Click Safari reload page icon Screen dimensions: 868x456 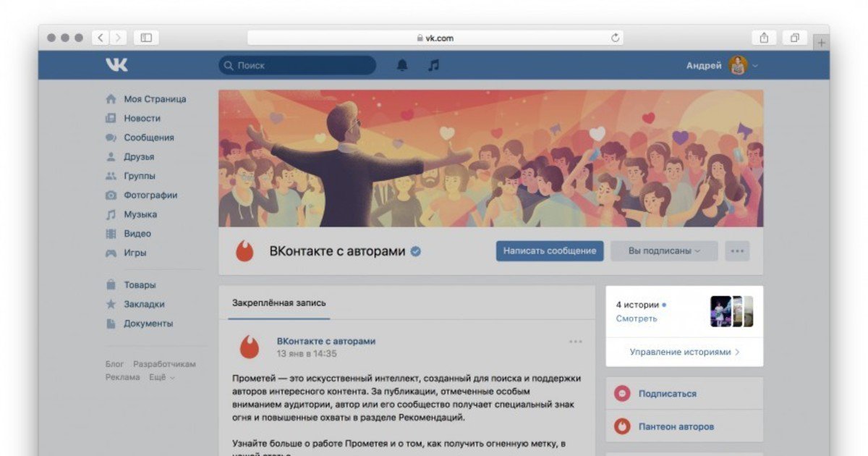pos(616,38)
